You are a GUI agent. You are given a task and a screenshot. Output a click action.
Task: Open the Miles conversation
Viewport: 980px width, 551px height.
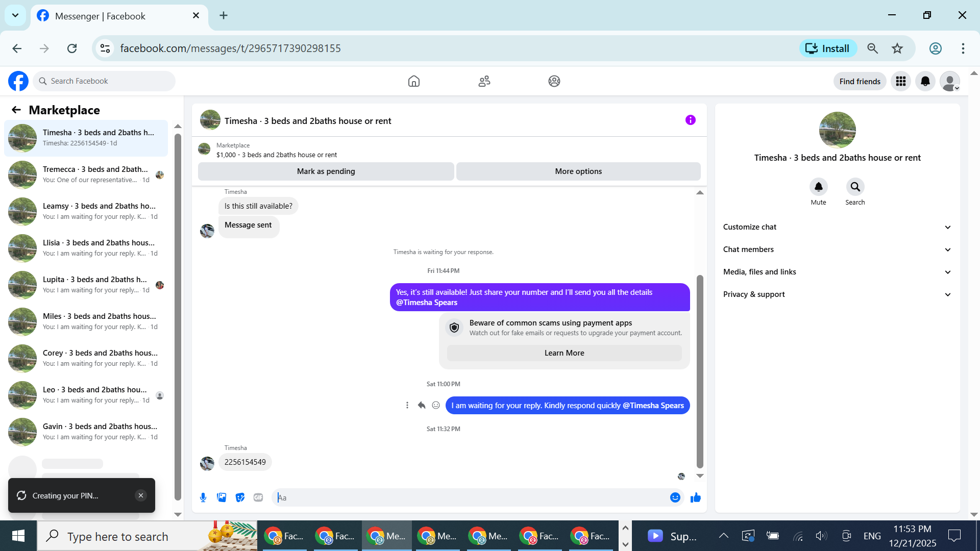point(86,321)
